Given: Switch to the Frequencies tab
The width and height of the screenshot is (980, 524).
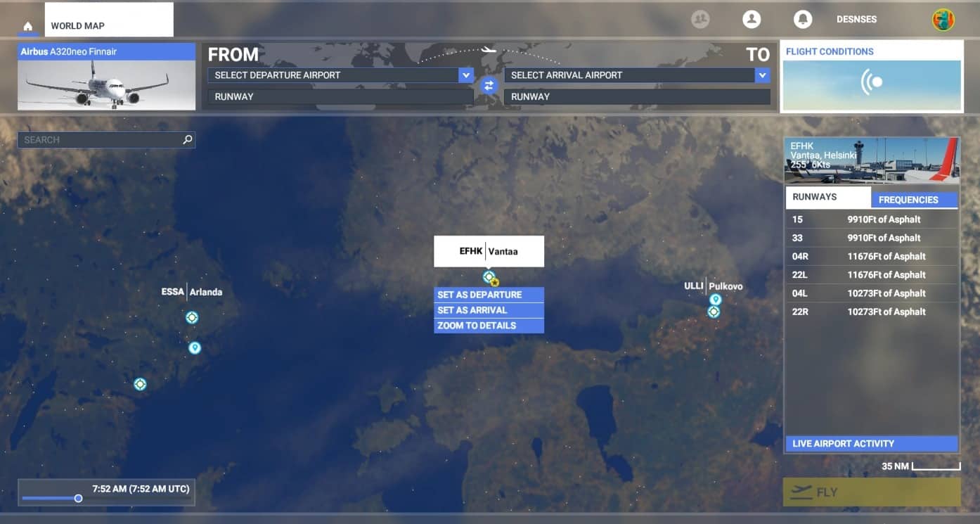Looking at the screenshot, I should click(x=908, y=200).
